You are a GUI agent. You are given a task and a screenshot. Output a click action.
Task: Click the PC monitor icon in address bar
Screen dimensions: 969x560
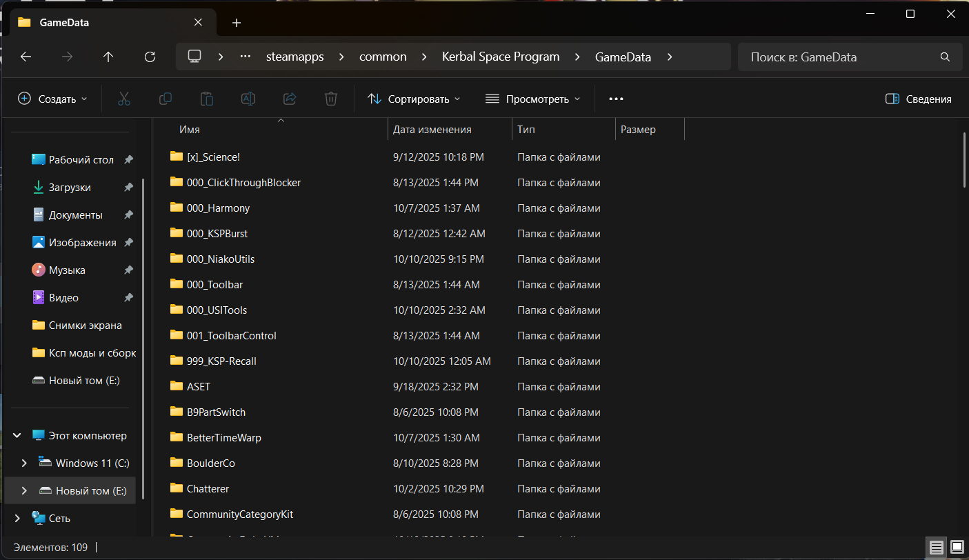(x=194, y=57)
